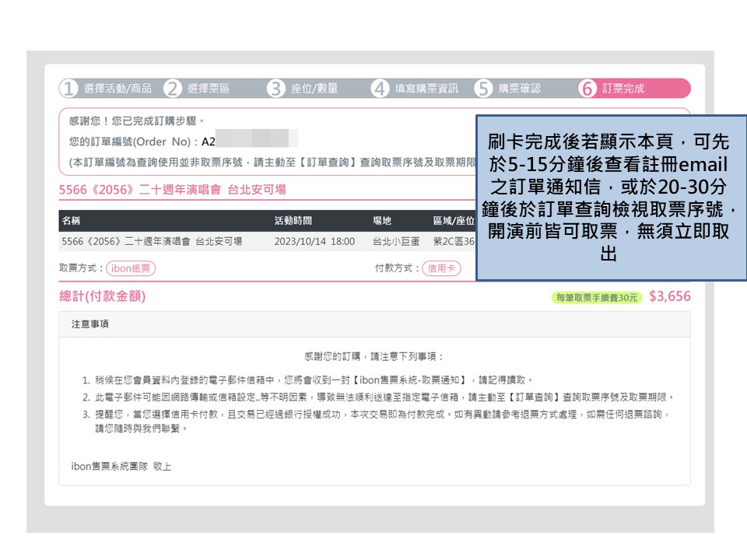The image size is (747, 560).
Task: Click the step 3 座位/數量 circle icon
Action: (276, 88)
